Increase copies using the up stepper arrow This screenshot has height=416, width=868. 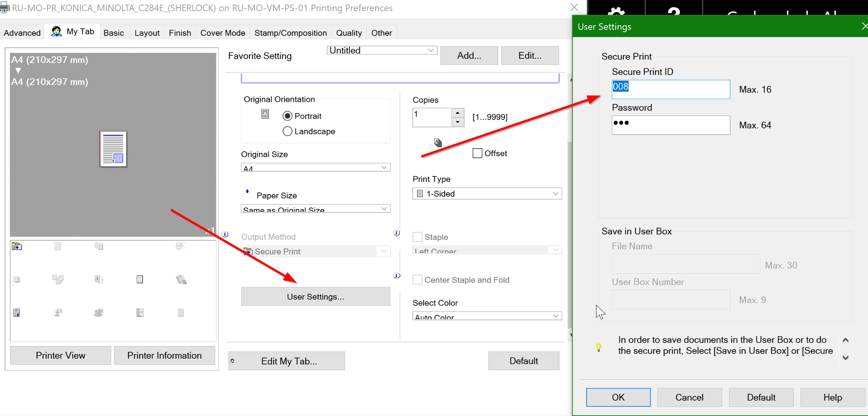[x=457, y=112]
